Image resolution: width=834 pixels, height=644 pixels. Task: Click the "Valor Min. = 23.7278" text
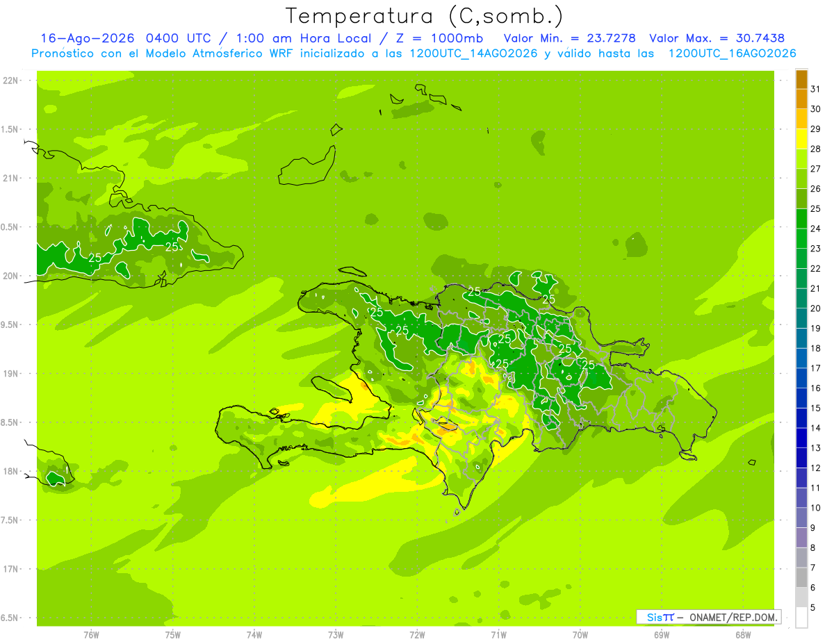coord(570,38)
